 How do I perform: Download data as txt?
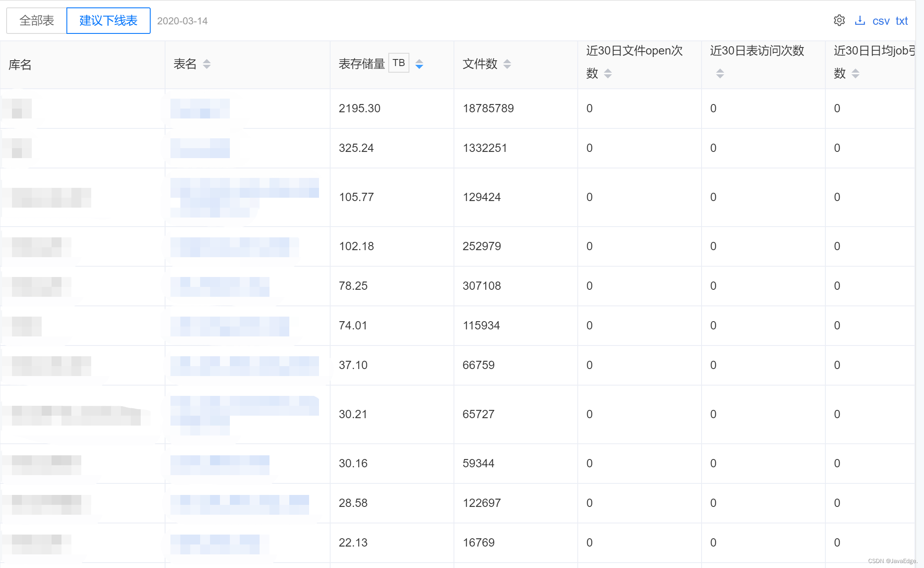[x=902, y=21]
